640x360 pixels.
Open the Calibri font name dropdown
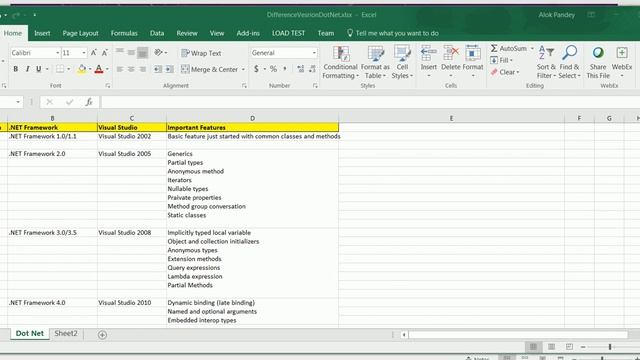point(57,53)
